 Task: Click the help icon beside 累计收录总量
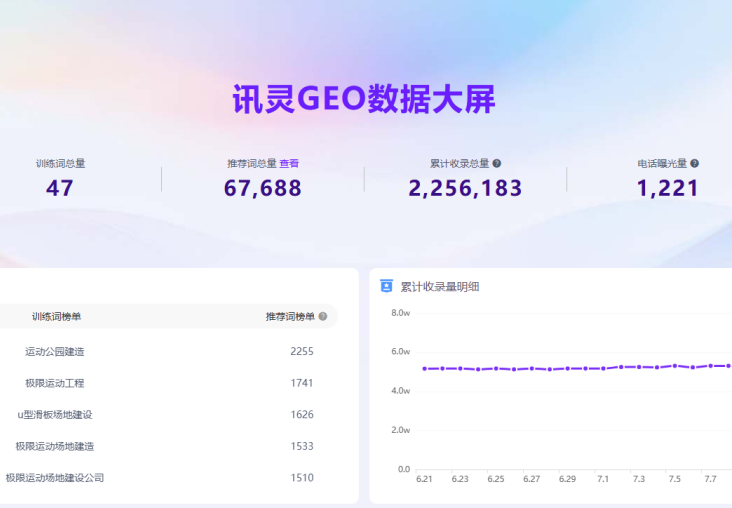point(497,163)
